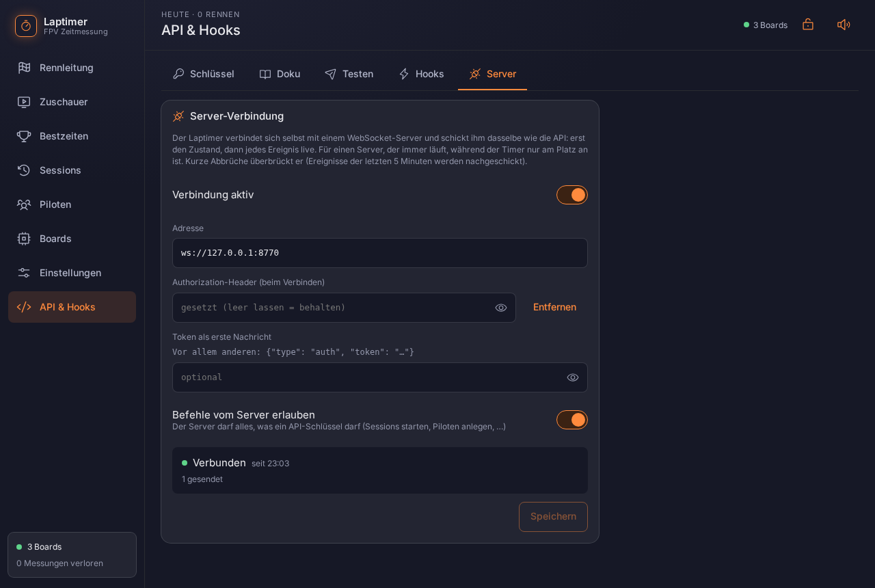
Task: Open Rennleitung via its flag icon
Action: click(24, 68)
